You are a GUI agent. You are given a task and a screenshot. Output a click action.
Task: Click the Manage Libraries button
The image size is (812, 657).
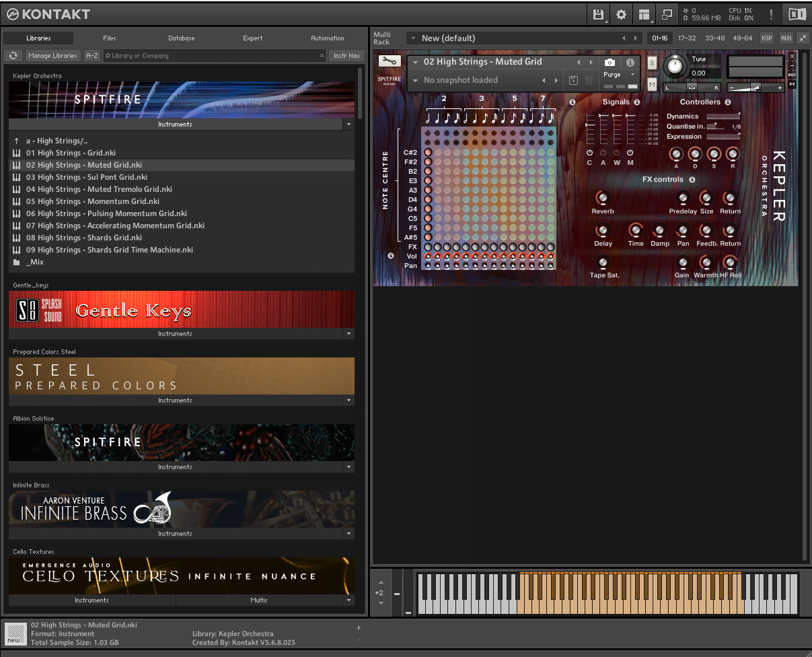tap(52, 56)
